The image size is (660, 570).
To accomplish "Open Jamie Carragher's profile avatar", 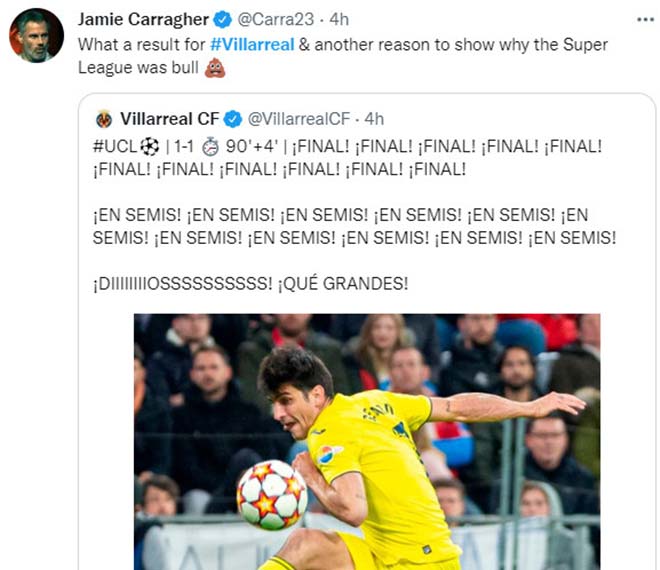I will coord(37,35).
